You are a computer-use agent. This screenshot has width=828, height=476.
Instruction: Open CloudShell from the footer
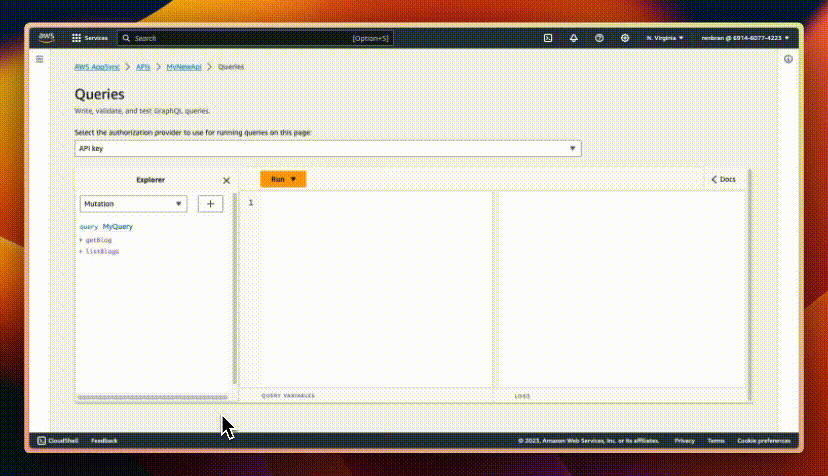pyautogui.click(x=58, y=441)
